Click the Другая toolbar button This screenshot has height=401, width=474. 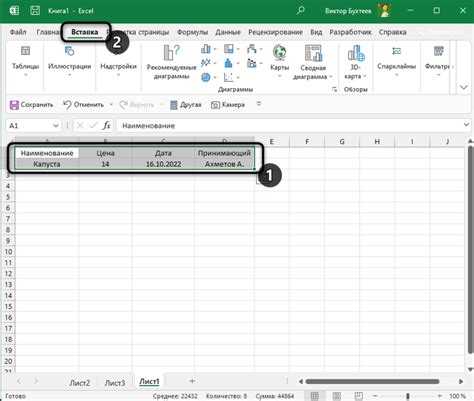pos(186,105)
